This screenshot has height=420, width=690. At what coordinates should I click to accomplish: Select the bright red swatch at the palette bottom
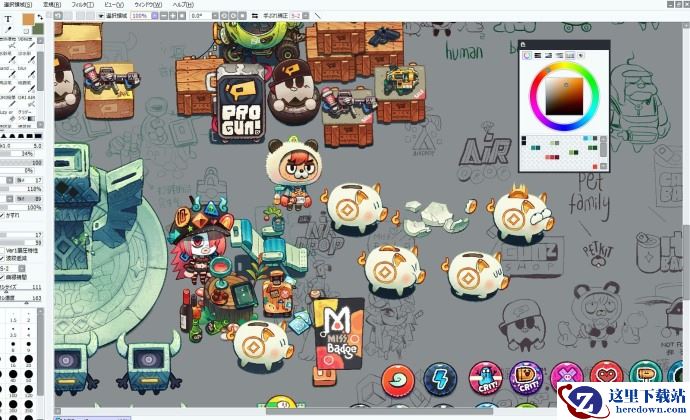(x=595, y=166)
